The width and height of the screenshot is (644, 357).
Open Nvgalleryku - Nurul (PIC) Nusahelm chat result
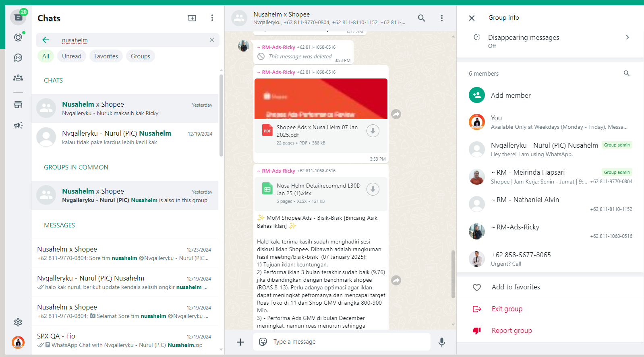coord(125,138)
